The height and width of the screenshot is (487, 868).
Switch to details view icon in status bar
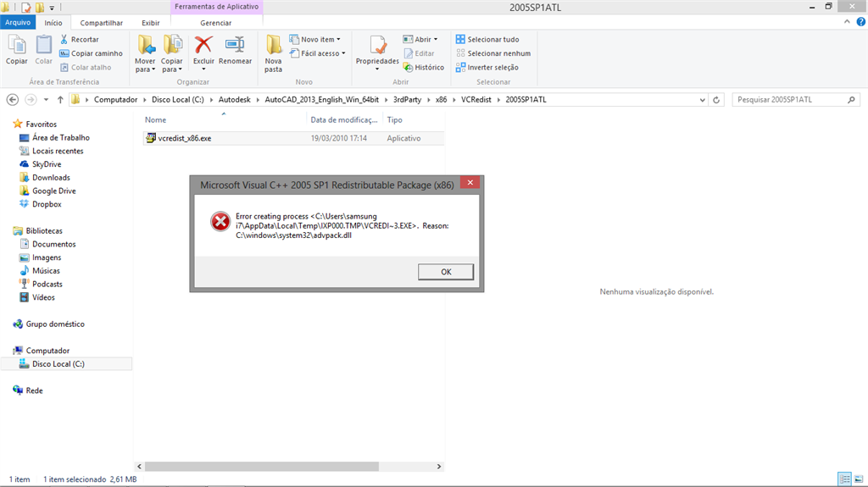(844, 479)
